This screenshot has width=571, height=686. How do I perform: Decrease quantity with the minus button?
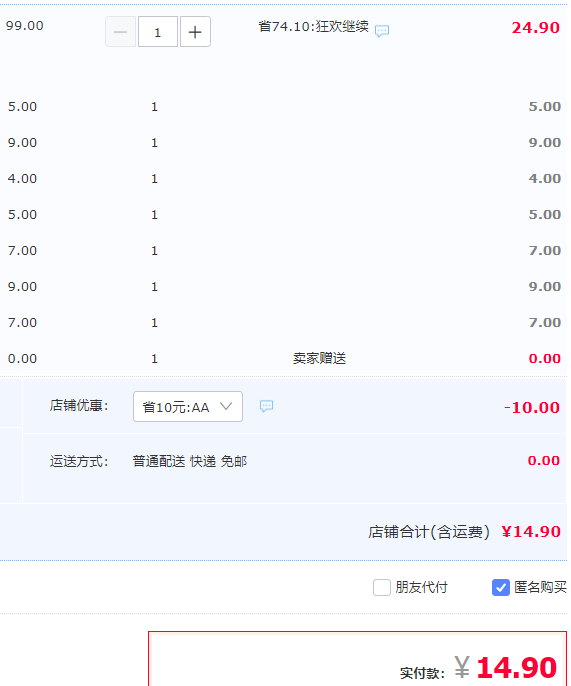click(120, 32)
